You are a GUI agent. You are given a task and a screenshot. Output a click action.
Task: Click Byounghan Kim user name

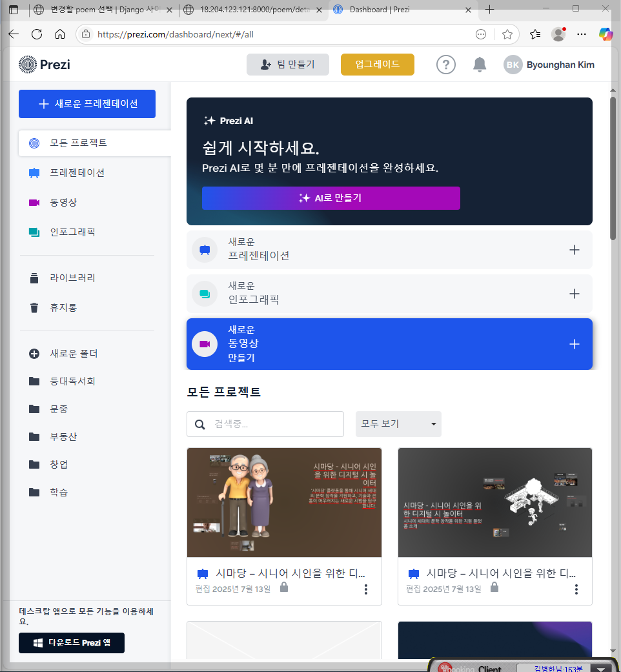pos(560,65)
